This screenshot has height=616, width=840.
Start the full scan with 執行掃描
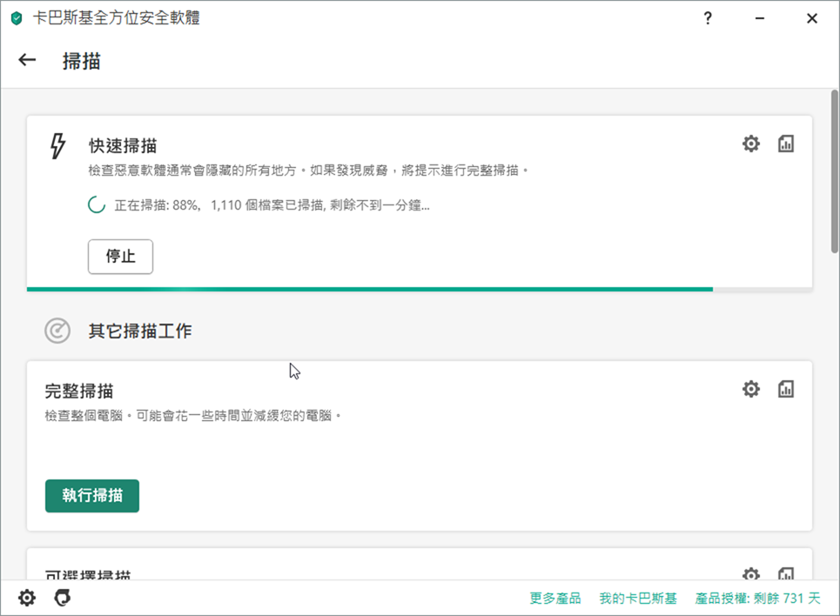[92, 496]
